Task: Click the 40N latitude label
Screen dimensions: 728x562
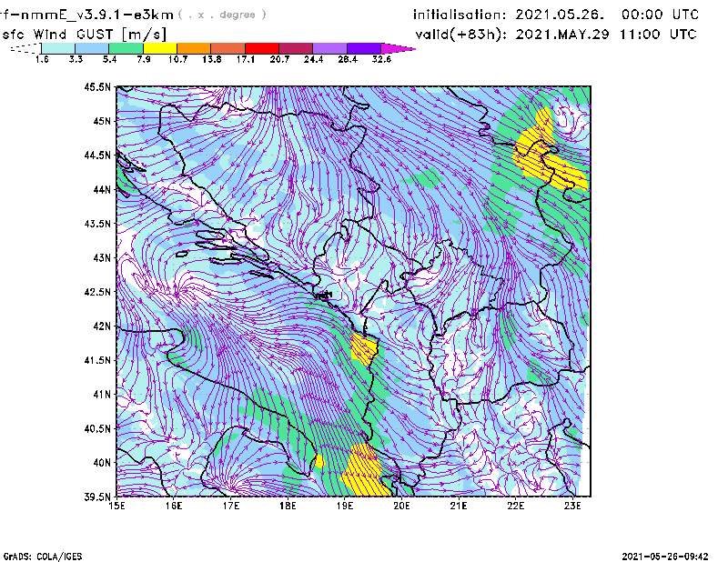Action: [102, 463]
